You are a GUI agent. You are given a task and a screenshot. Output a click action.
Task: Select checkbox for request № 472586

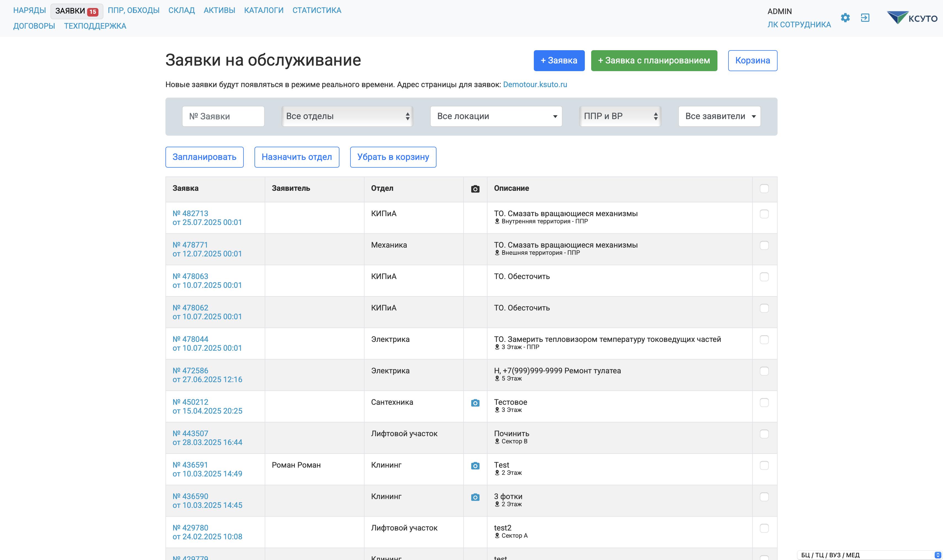click(x=764, y=371)
